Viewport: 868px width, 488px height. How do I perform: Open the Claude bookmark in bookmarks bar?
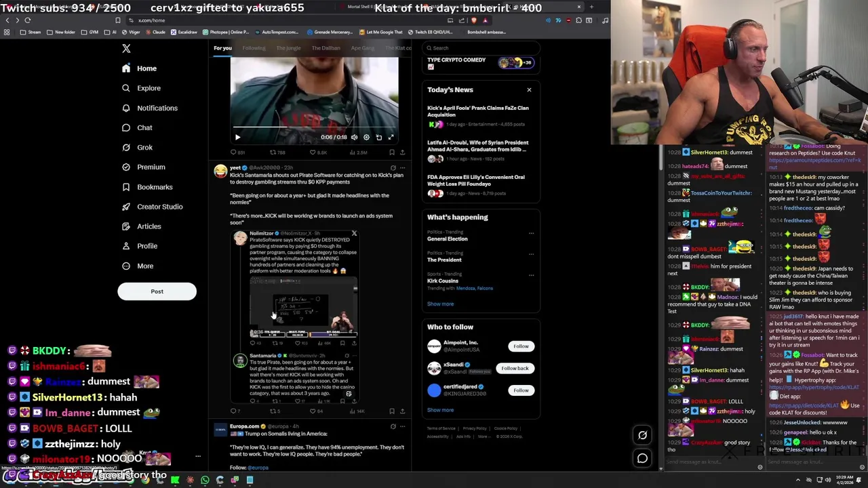[x=156, y=32]
